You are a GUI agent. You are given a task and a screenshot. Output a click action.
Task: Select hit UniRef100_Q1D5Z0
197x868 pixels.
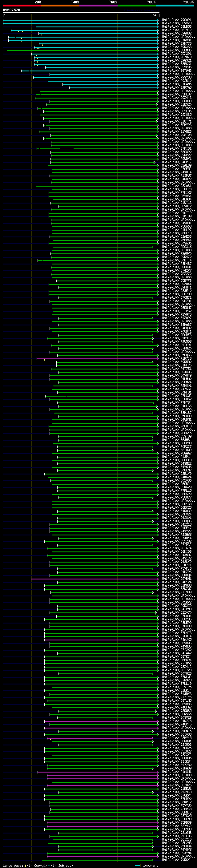coord(176,104)
